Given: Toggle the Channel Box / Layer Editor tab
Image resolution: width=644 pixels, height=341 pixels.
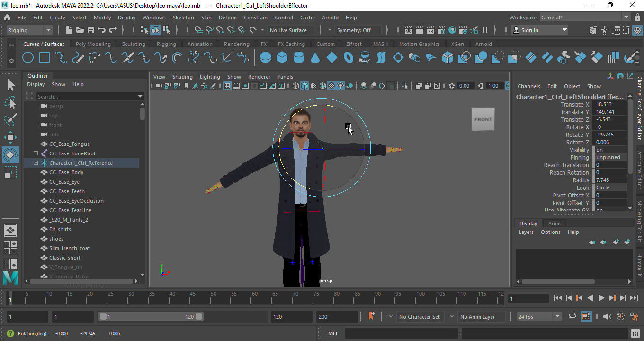Looking at the screenshot, I should click(x=639, y=108).
